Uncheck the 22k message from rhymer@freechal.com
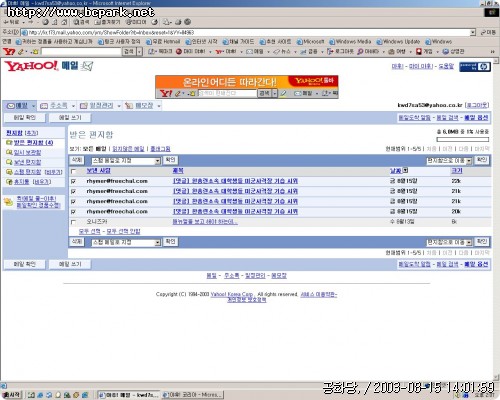 tap(74, 181)
